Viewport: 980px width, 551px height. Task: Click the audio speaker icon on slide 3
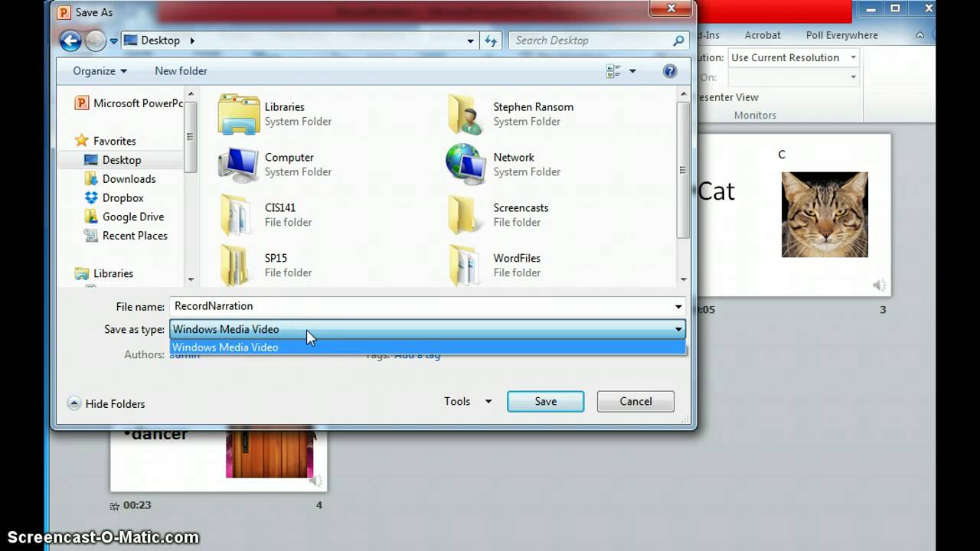[x=879, y=285]
